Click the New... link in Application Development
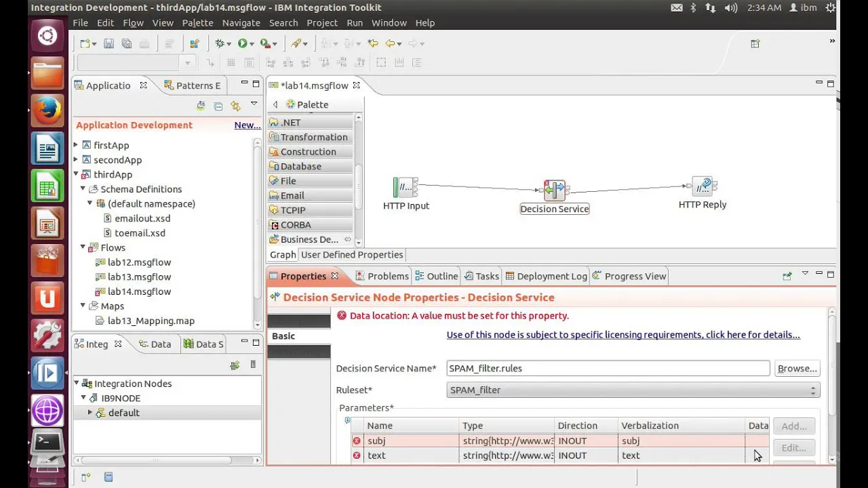Image resolution: width=868 pixels, height=488 pixels. pos(248,125)
